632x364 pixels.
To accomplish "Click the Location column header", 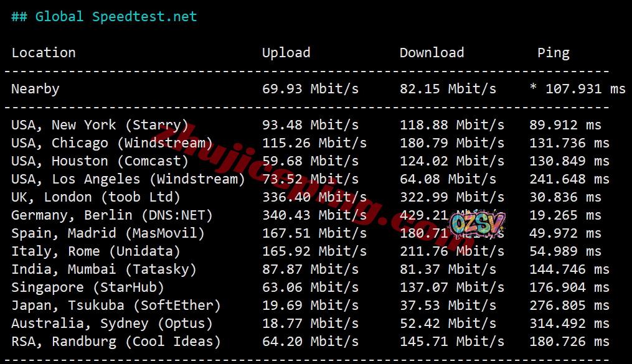I will click(44, 53).
